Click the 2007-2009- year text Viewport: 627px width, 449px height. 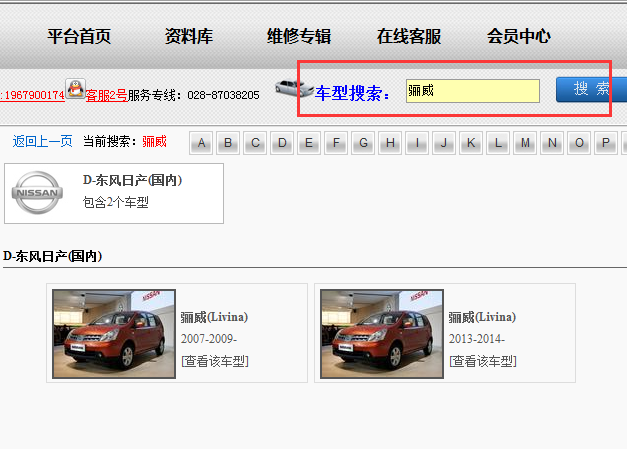[x=209, y=339]
